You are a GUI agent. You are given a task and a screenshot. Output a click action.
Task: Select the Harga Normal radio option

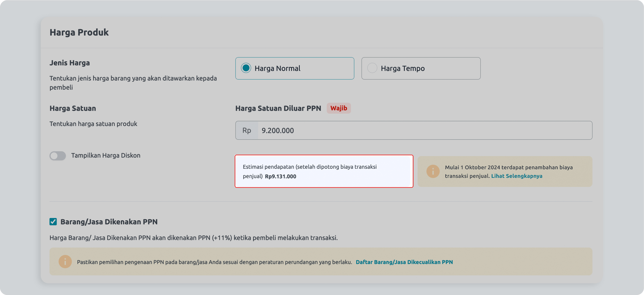coord(295,68)
